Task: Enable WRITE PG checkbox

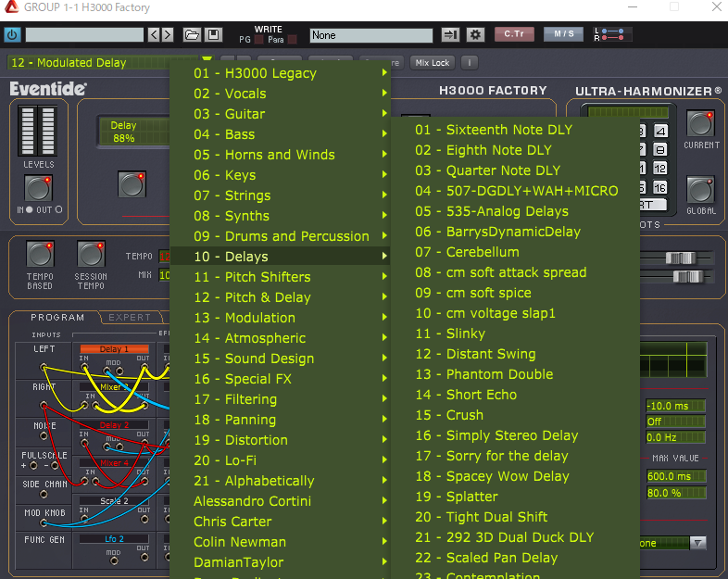Action: (x=259, y=40)
